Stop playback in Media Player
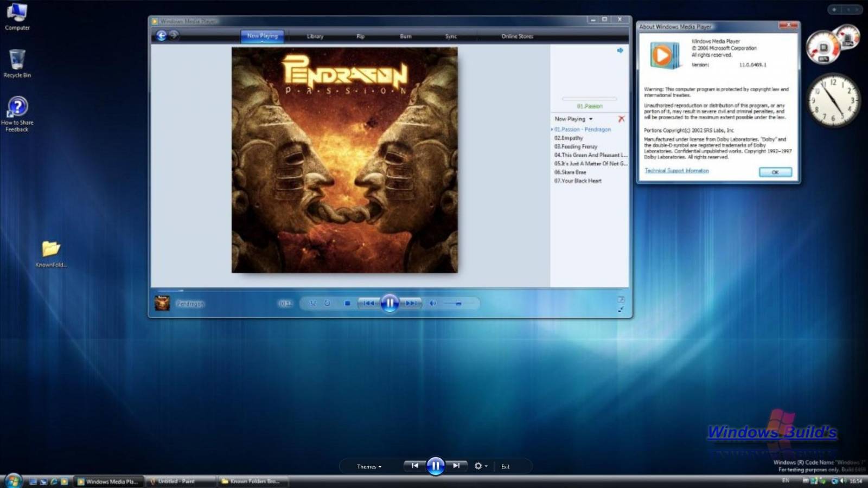Viewport: 868px width, 488px height. [347, 304]
